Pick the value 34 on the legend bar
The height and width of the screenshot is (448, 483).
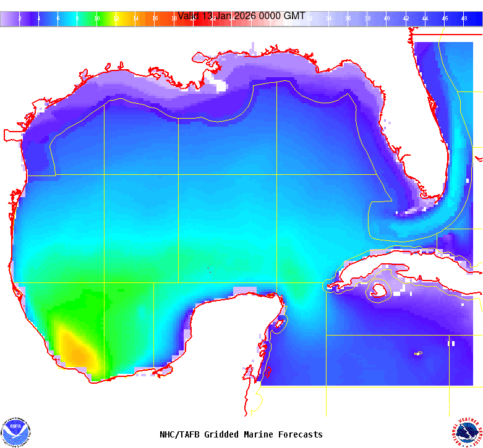click(328, 19)
